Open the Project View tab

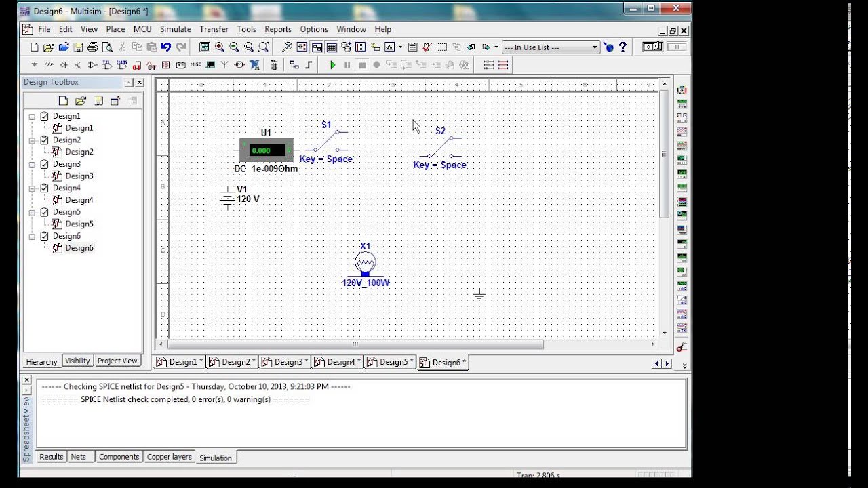coord(117,361)
